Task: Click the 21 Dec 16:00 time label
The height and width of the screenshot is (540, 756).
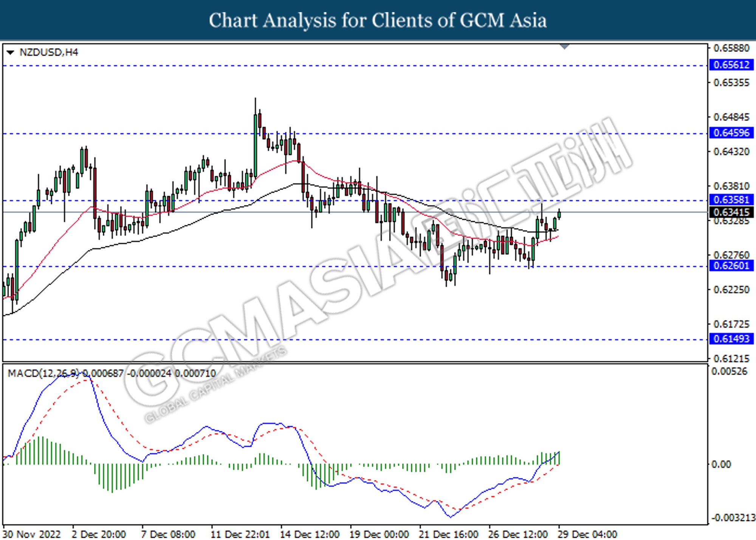Action: [449, 534]
